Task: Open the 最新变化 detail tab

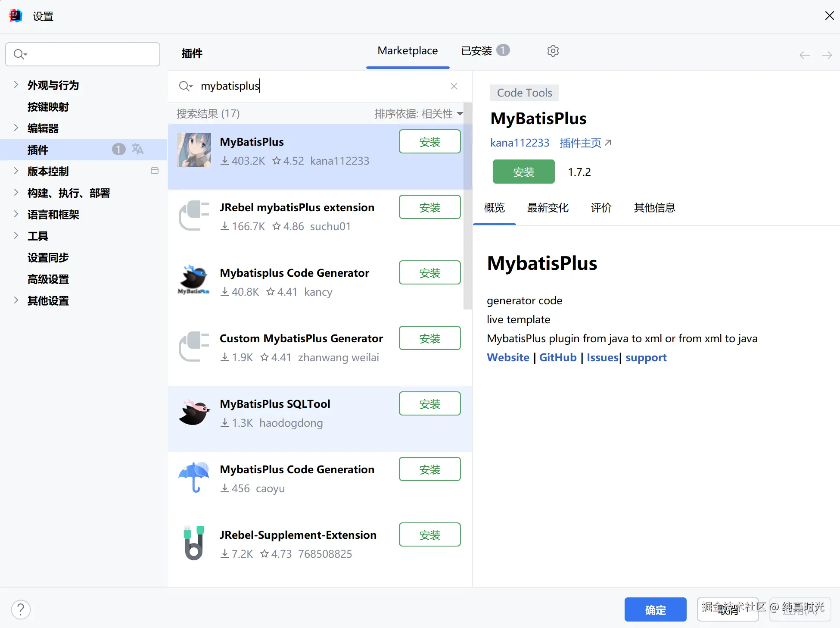Action: [x=548, y=208]
